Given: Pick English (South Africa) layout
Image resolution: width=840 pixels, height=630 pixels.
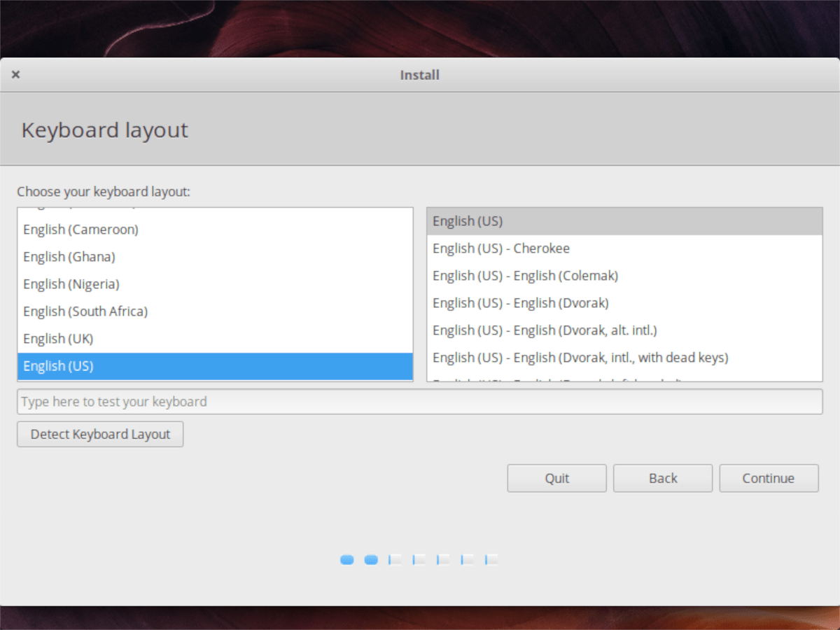Looking at the screenshot, I should (215, 311).
